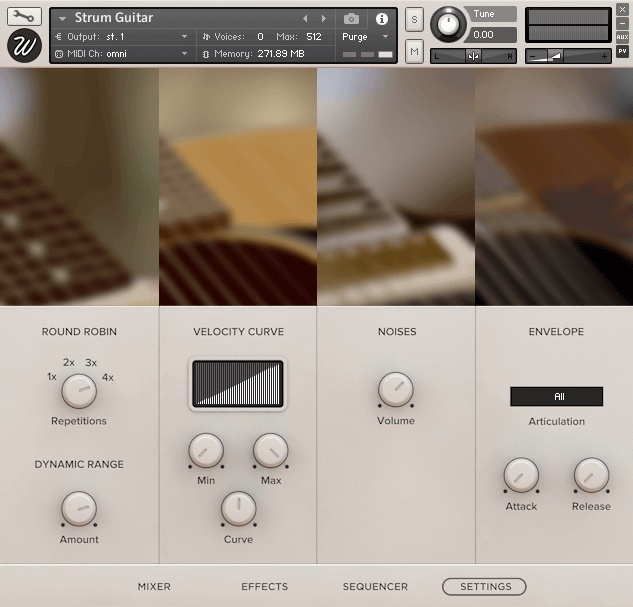Expand the MIDI Ch omni dropdown
Viewport: 633px width, 607px height.
click(x=120, y=53)
